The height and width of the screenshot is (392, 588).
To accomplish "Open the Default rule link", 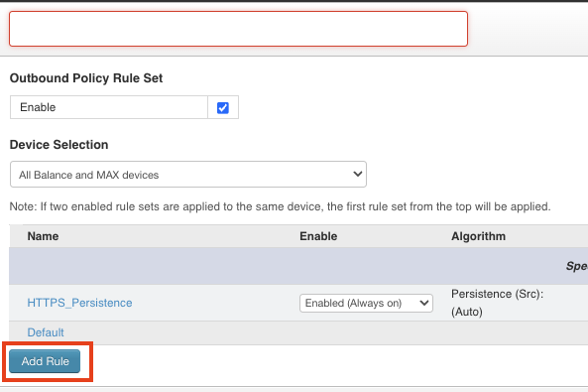I will click(x=46, y=332).
